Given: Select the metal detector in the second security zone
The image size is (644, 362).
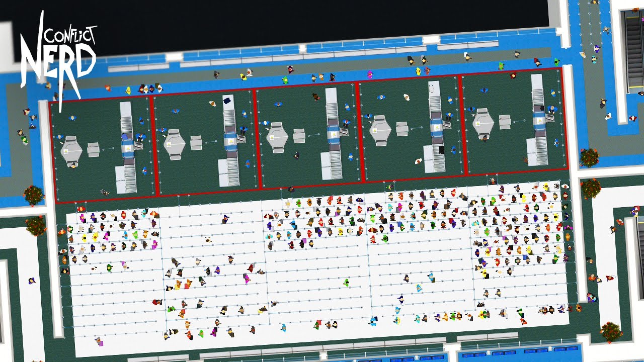Looking at the screenshot, I should tap(175, 144).
